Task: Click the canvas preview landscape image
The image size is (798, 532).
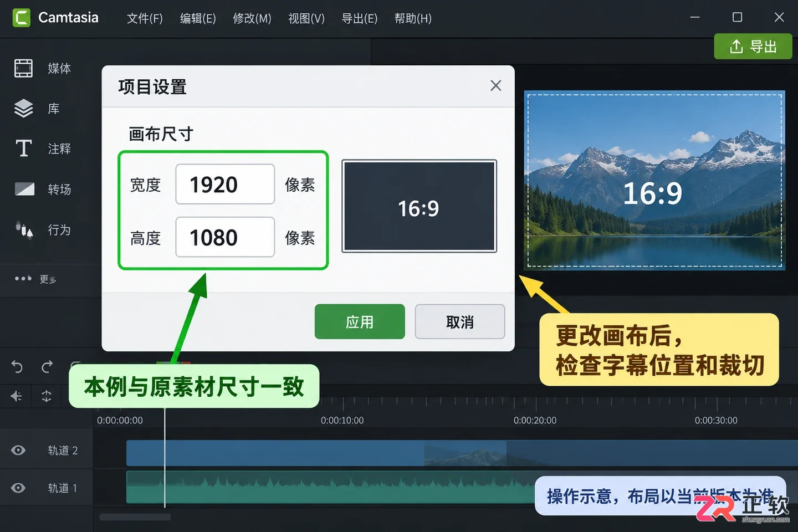Action: (654, 180)
